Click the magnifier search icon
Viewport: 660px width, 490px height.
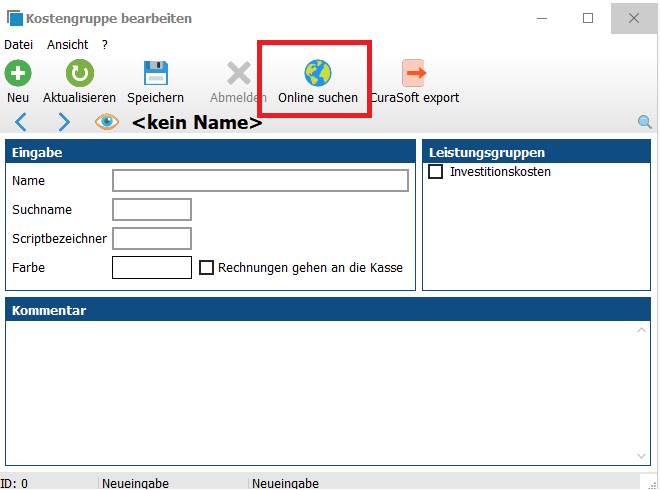(644, 122)
